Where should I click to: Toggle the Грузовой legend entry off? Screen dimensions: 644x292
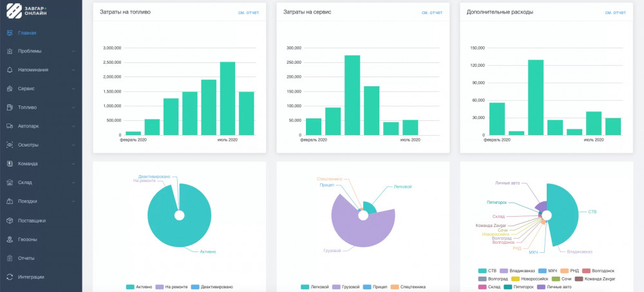pyautogui.click(x=345, y=287)
